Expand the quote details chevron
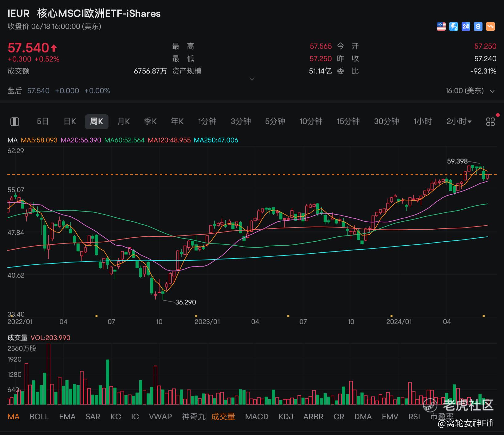Screen dimensions: 504x435 [x=252, y=79]
